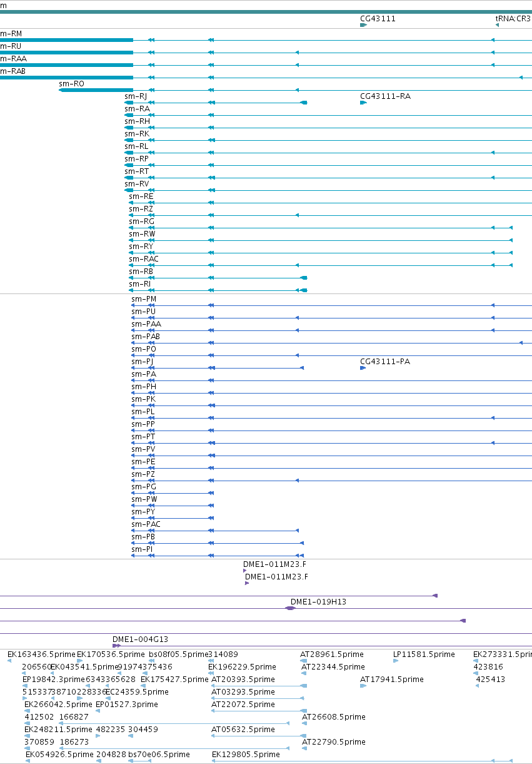
Task: Select the CG43111-PA protein label
Action: point(385,362)
